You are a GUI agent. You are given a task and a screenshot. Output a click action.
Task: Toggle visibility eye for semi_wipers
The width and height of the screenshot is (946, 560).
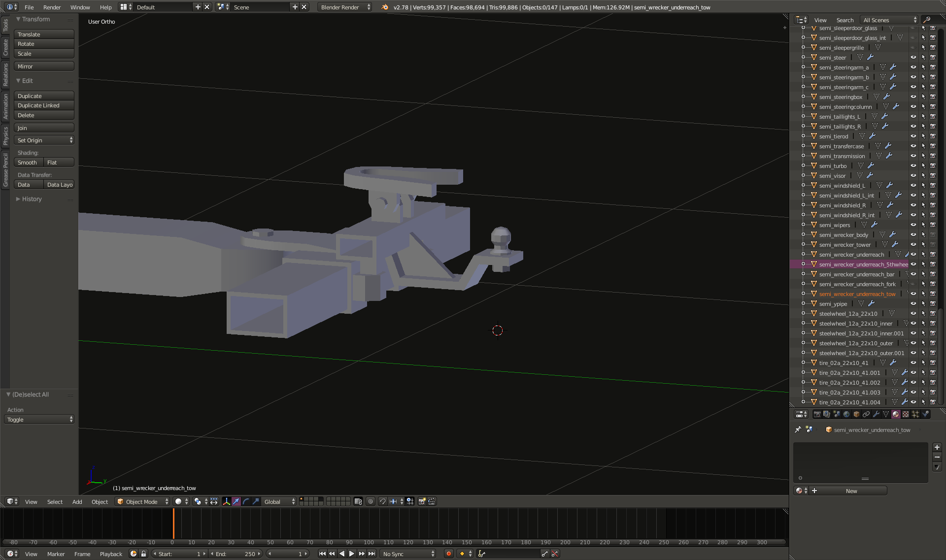pyautogui.click(x=913, y=225)
